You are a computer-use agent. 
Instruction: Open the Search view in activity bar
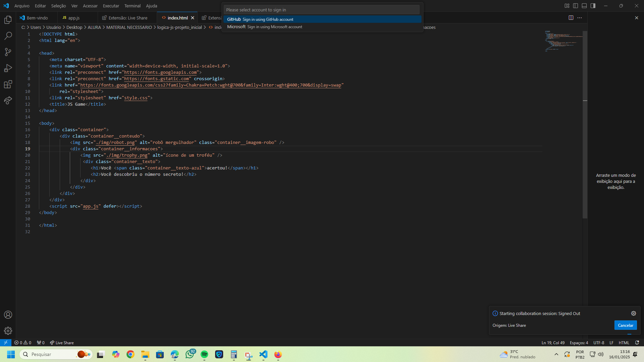point(8,36)
